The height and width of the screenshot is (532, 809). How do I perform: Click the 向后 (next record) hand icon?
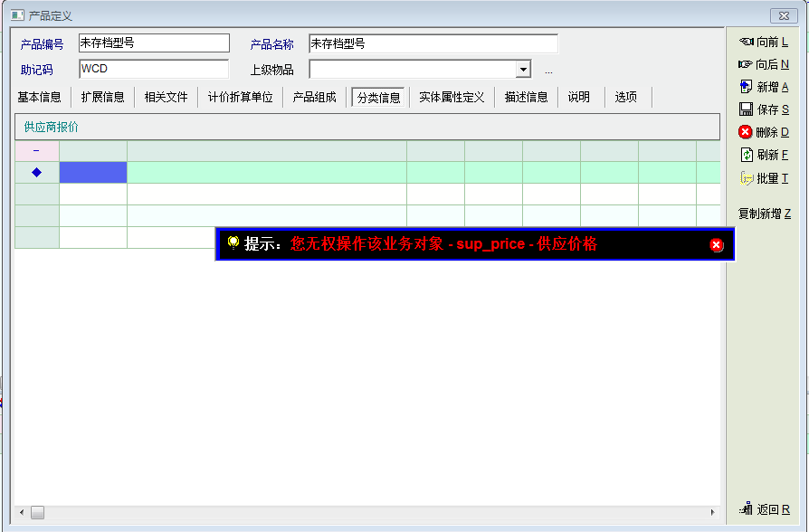[x=747, y=64]
